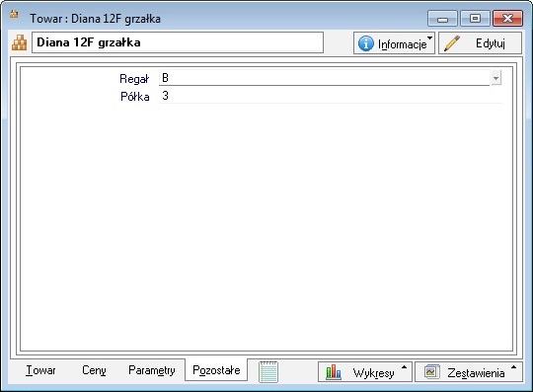This screenshot has height=392, width=533.
Task: Click the pencil icon on Edytuj
Action: coord(452,43)
